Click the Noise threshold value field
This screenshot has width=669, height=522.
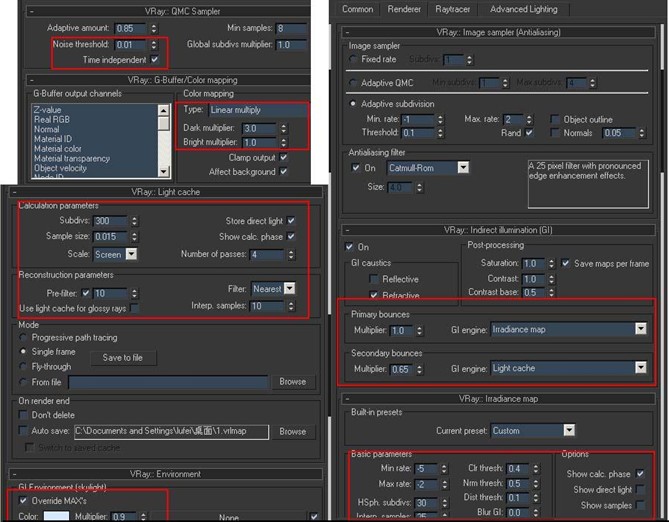130,45
